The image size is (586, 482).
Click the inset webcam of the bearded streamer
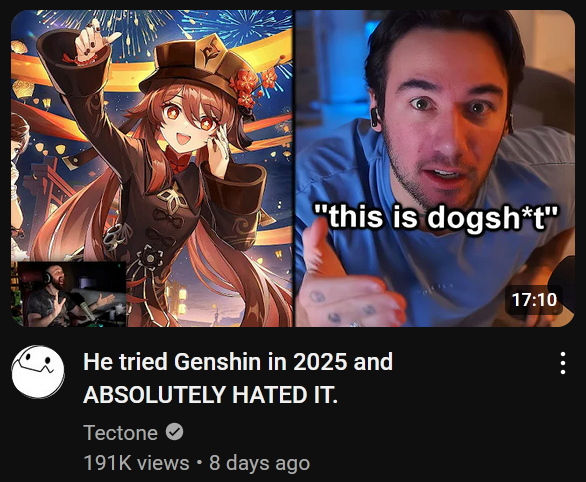[70, 294]
